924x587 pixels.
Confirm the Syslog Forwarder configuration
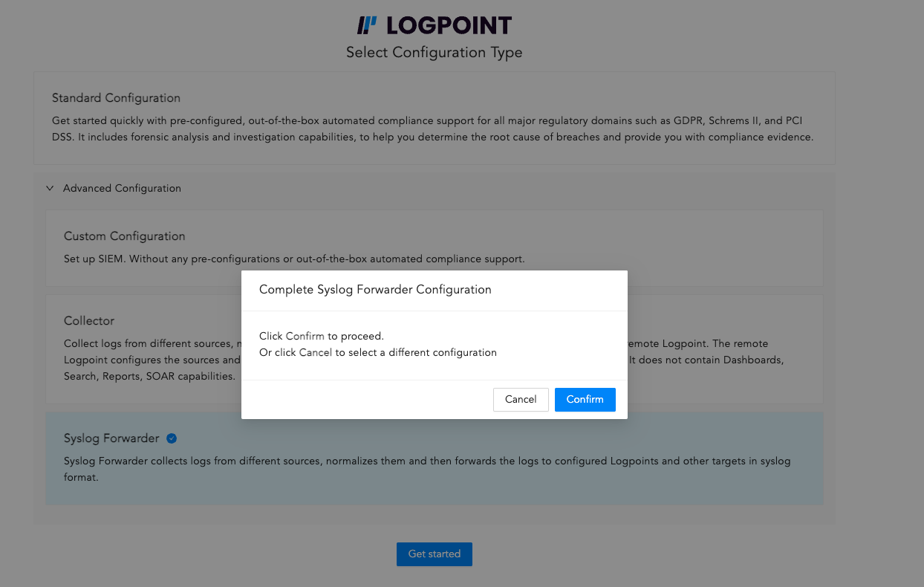(585, 399)
